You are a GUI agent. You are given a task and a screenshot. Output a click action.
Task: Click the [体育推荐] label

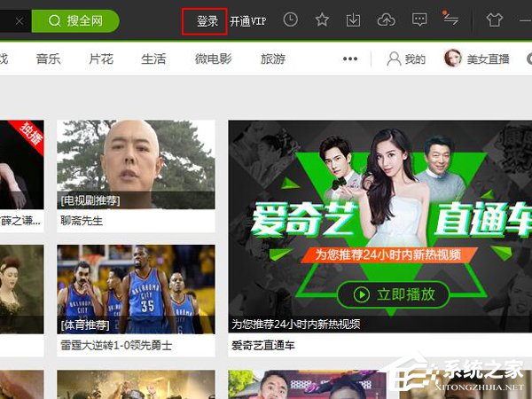85,325
